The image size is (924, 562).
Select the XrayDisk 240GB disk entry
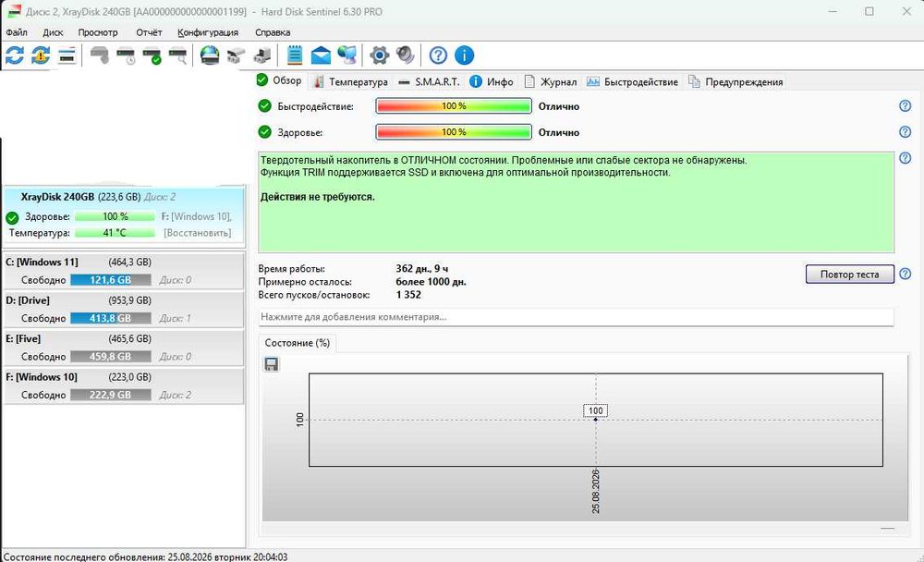point(124,215)
